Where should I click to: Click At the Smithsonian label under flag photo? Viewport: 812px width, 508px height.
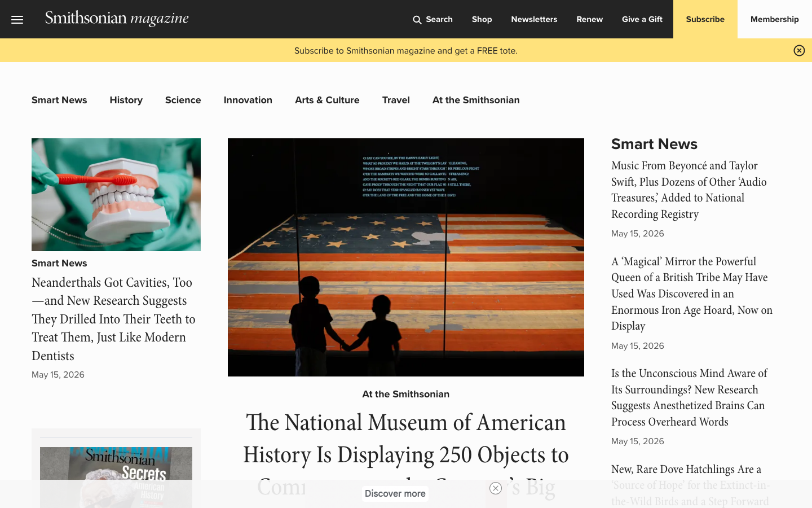pos(406,394)
